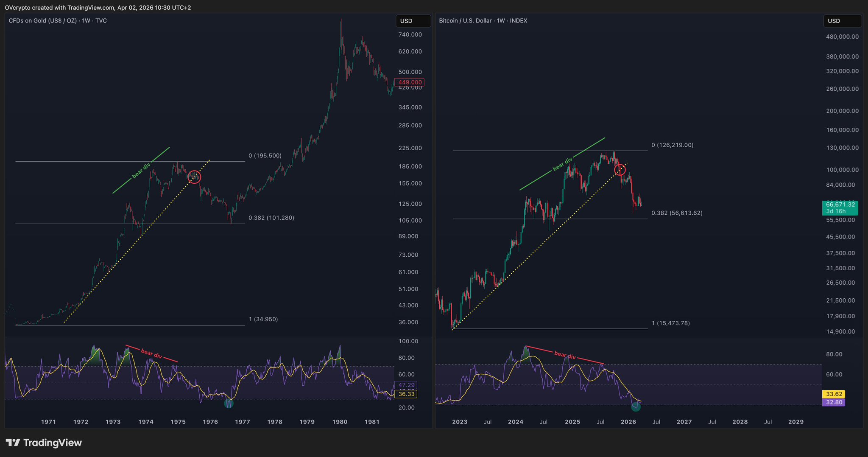Viewport: 868px width, 457px height.
Task: Click the red bear div label on the Bitcoin RSI
Action: point(565,355)
